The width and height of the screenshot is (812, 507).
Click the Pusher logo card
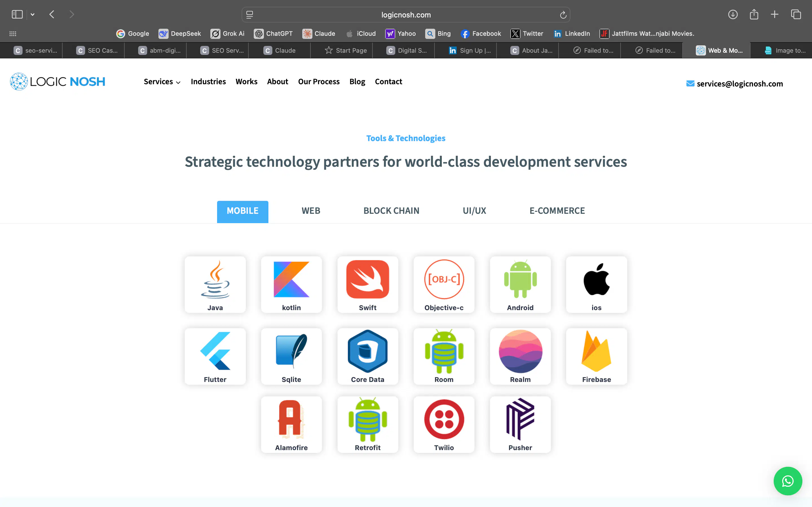520,424
